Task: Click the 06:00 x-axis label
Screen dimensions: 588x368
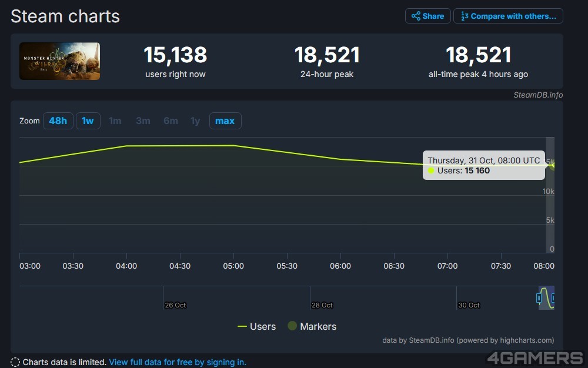Action: (x=340, y=266)
